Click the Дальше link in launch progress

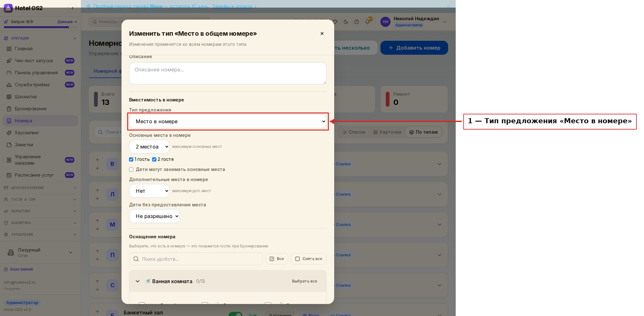[x=67, y=22]
